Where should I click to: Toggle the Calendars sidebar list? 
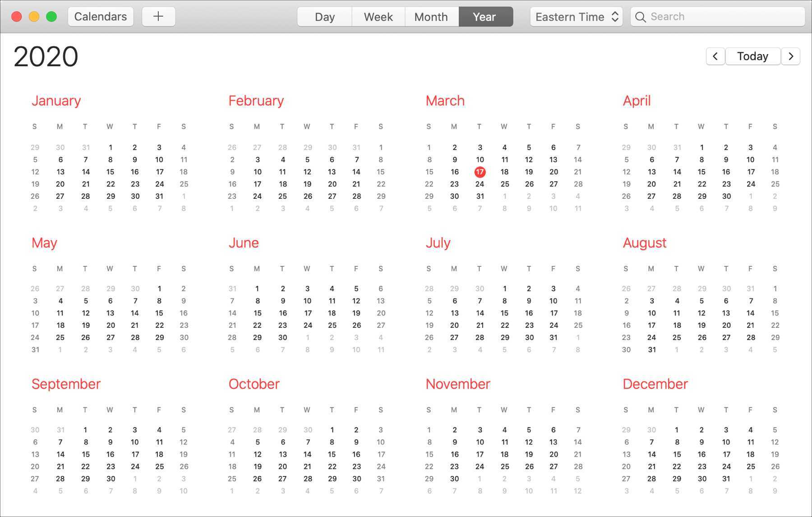click(x=101, y=17)
